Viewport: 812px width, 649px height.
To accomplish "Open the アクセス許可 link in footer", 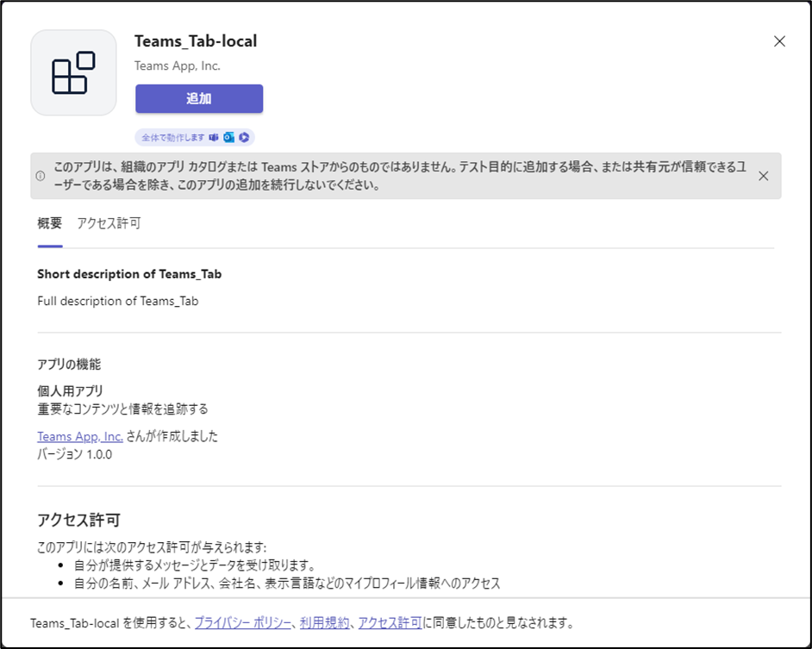I will click(x=390, y=623).
